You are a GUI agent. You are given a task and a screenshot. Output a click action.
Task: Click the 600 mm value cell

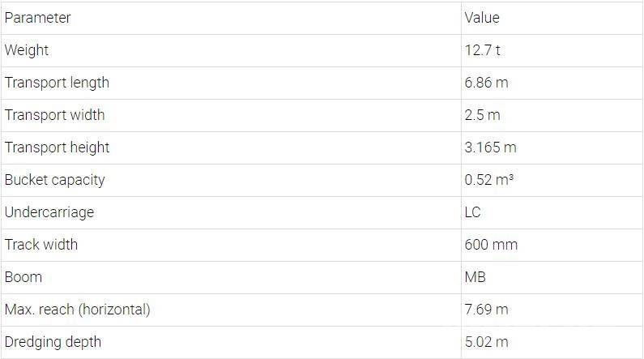point(491,245)
